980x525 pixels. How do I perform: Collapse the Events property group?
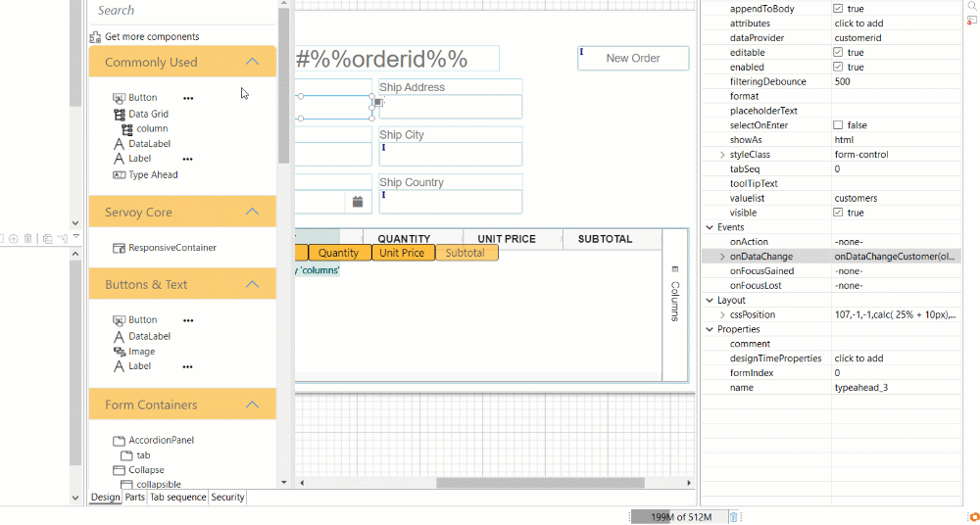click(710, 227)
